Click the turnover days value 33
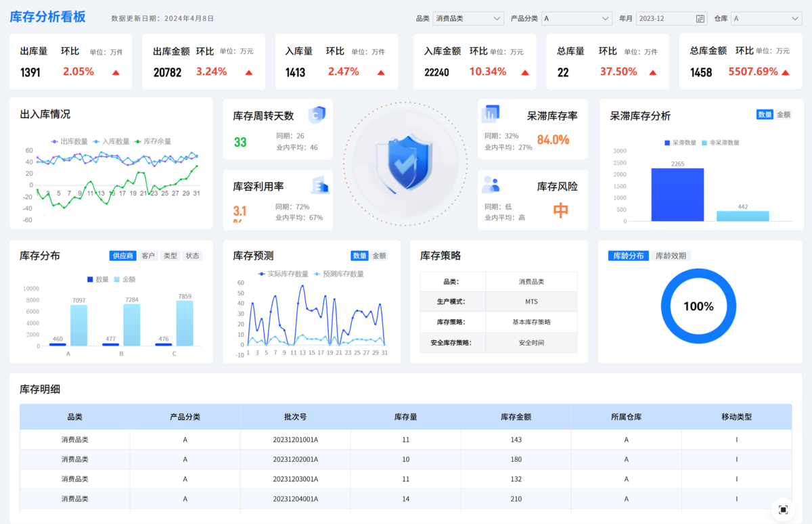 [240, 142]
